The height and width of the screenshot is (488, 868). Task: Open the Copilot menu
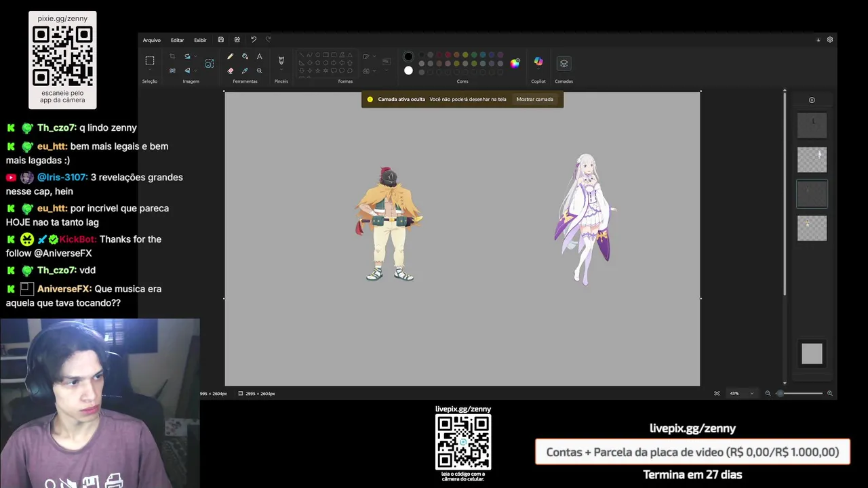(x=538, y=64)
